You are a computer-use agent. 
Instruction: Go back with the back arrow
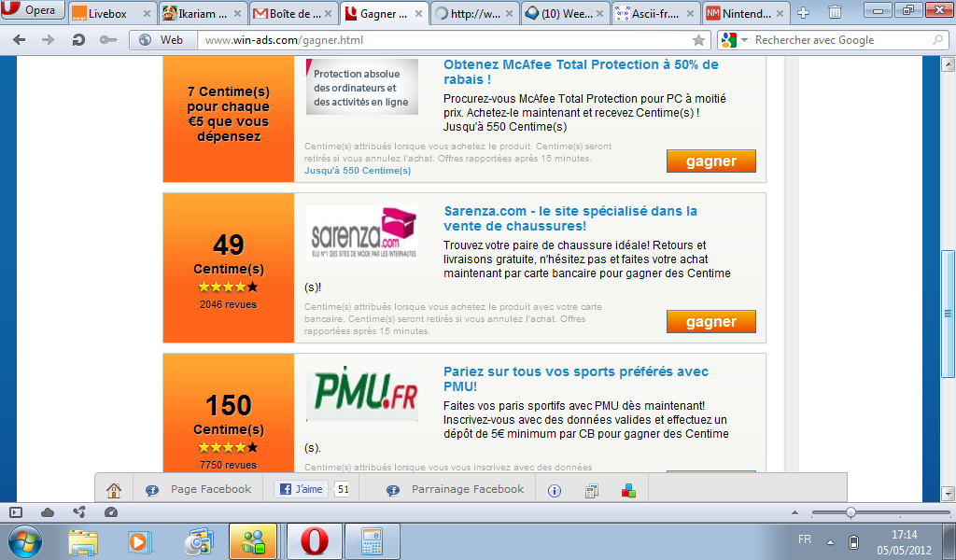[19, 39]
